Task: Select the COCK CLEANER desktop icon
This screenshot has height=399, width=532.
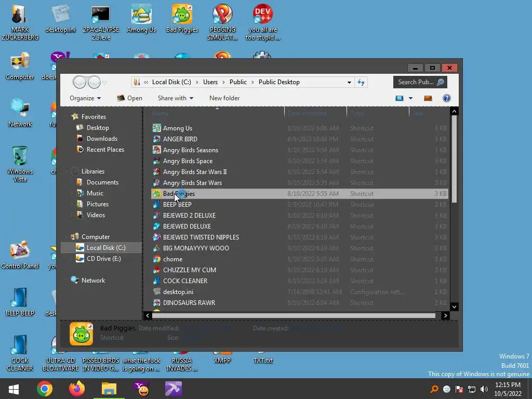Action: (x=20, y=353)
